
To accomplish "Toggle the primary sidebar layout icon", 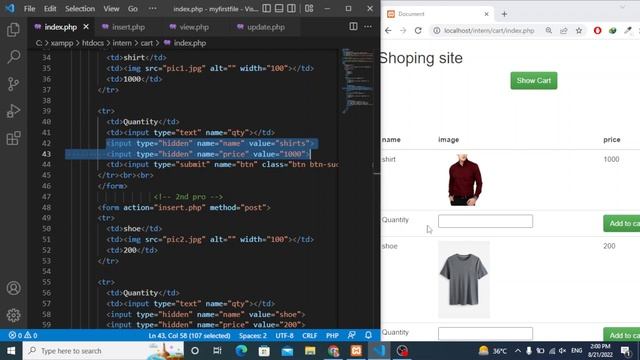I will (267, 9).
